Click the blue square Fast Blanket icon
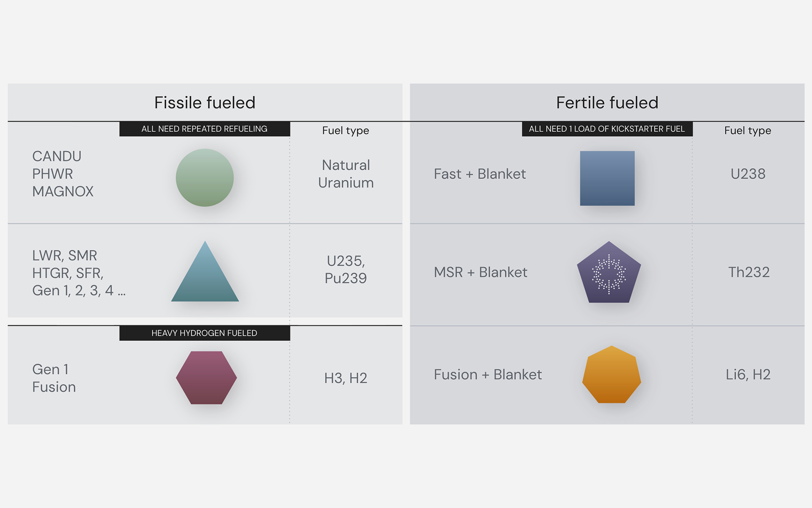 click(607, 178)
